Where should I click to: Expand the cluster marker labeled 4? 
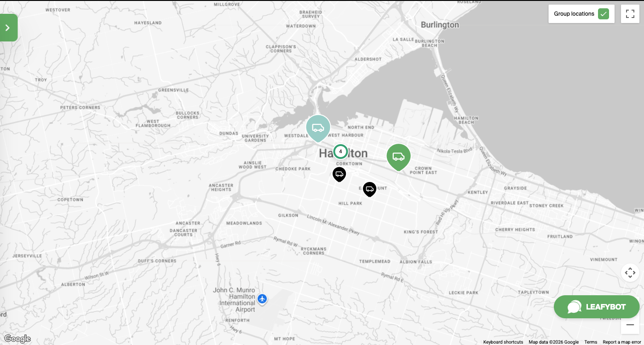(x=340, y=151)
